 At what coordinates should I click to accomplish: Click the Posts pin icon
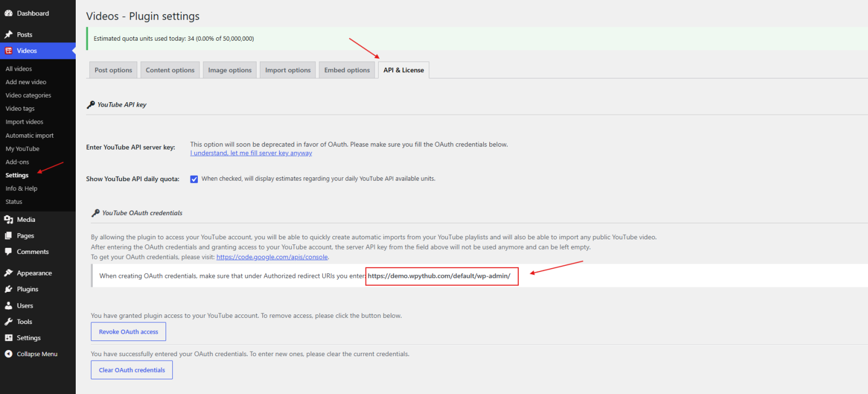(x=8, y=34)
